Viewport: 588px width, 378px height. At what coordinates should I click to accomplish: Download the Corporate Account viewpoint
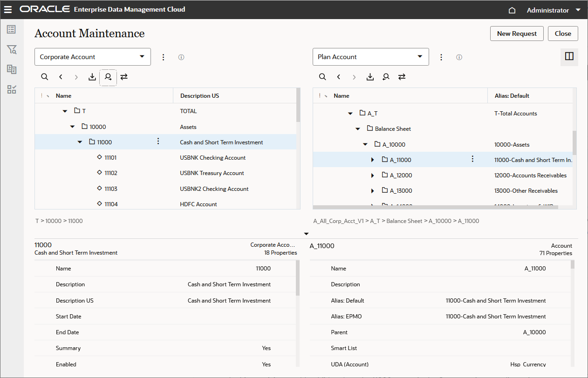coord(92,77)
